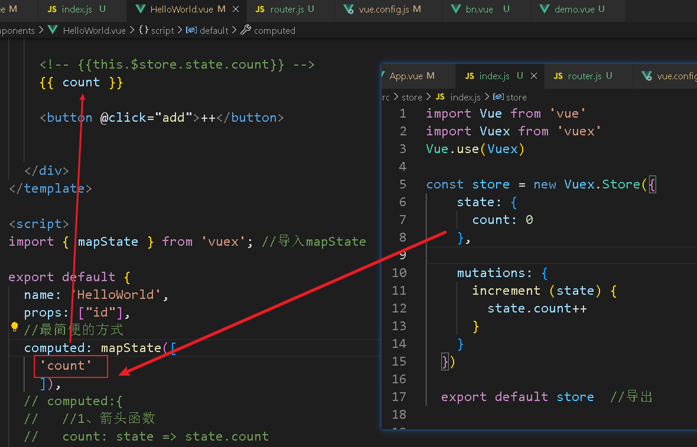The image size is (697, 447).
Task: Click line number 5 in the index.js gutter
Action: [x=402, y=184]
